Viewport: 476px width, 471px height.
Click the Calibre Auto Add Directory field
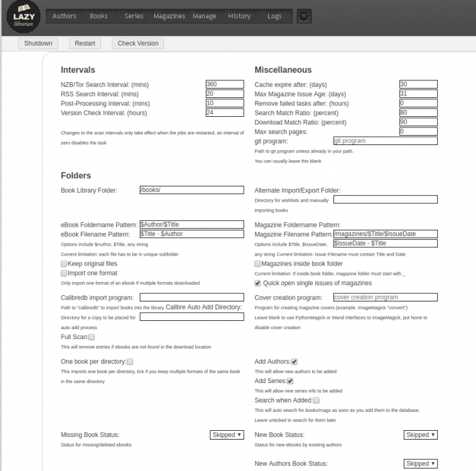point(192,317)
